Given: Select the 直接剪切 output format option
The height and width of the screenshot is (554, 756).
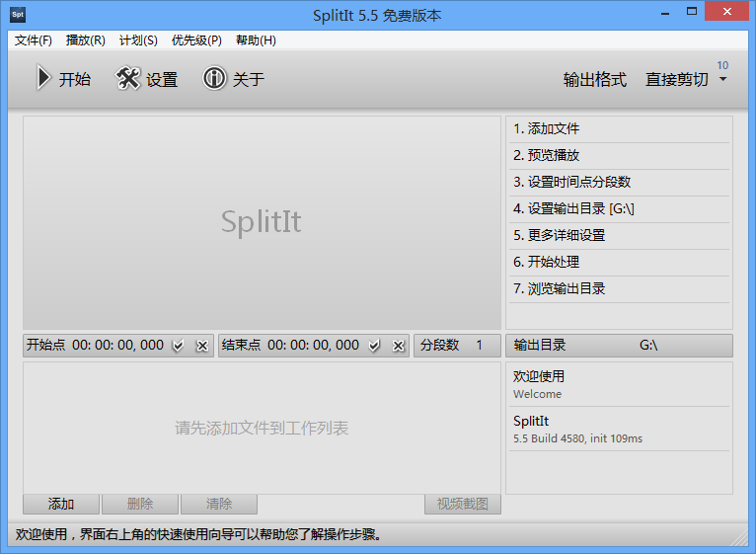Looking at the screenshot, I should tap(676, 80).
